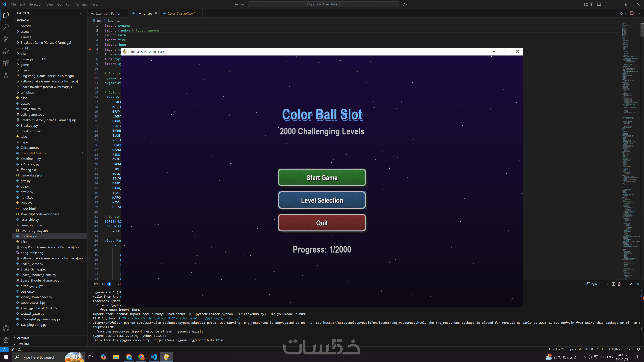Image resolution: width=644 pixels, height=362 pixels.
Task: Toggle the bottom panel layout button
Action: click(599, 4)
